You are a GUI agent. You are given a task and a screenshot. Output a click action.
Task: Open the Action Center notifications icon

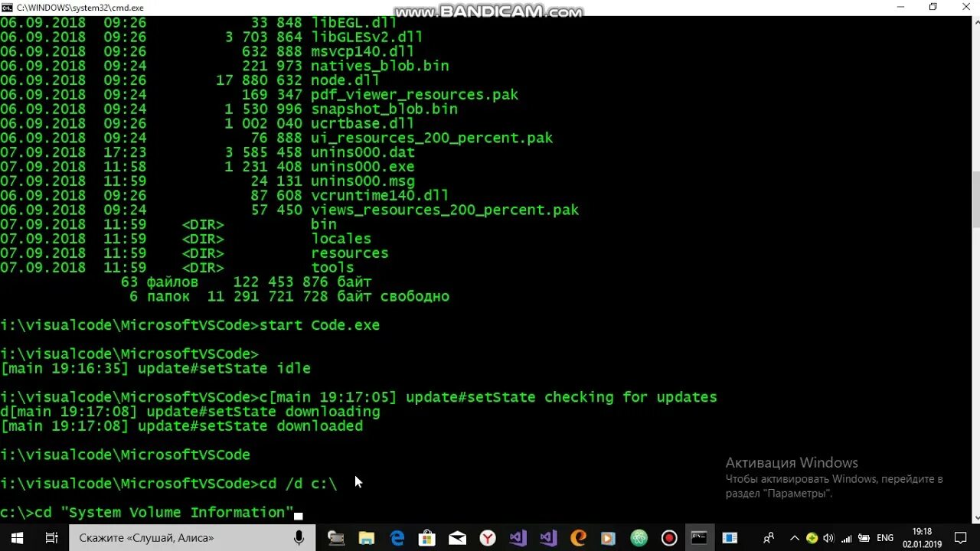pos(961,538)
